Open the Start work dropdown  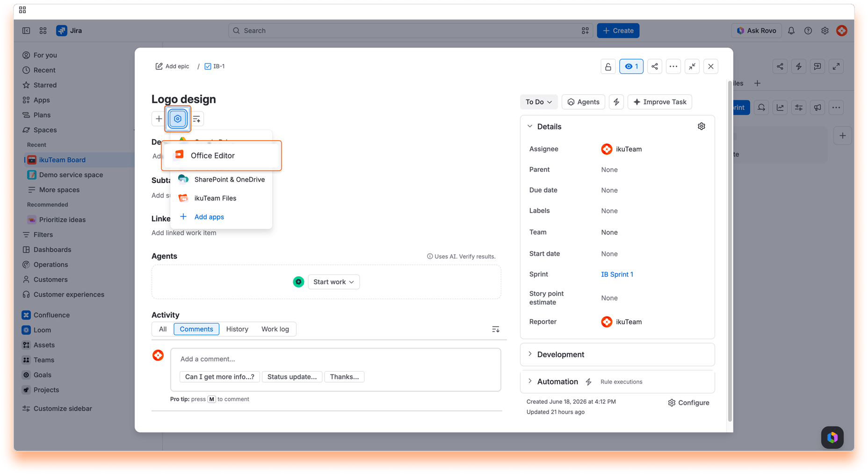(x=333, y=282)
